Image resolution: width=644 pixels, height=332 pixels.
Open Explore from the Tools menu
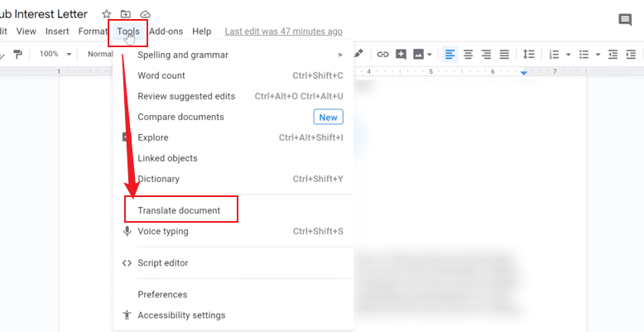coord(233,137)
